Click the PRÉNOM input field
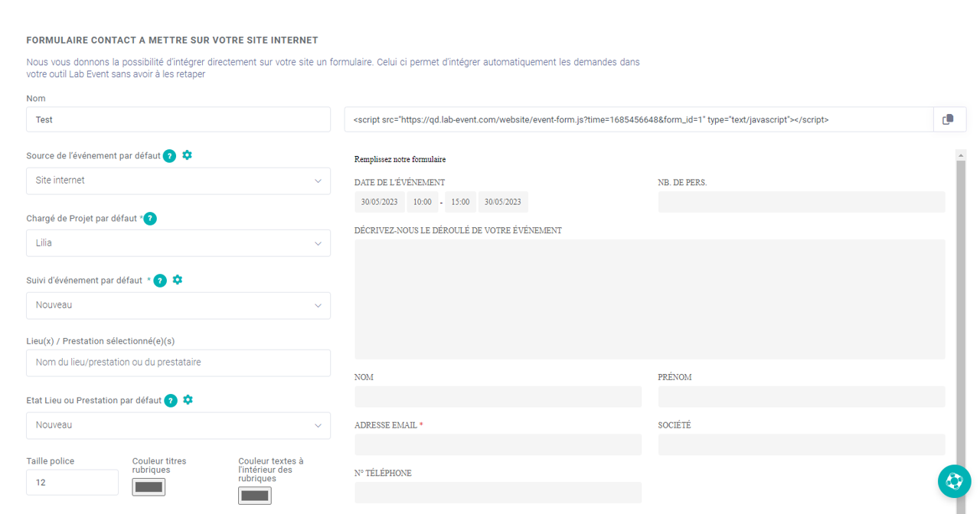 point(802,396)
